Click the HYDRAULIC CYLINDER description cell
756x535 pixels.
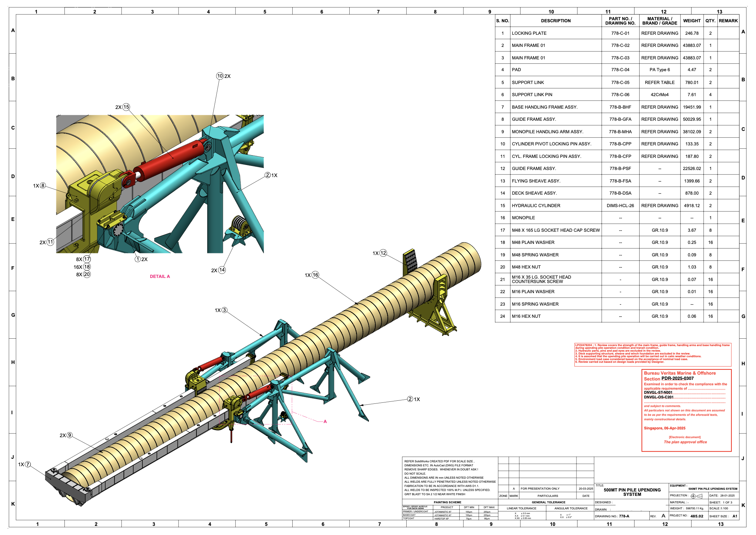tap(536, 205)
